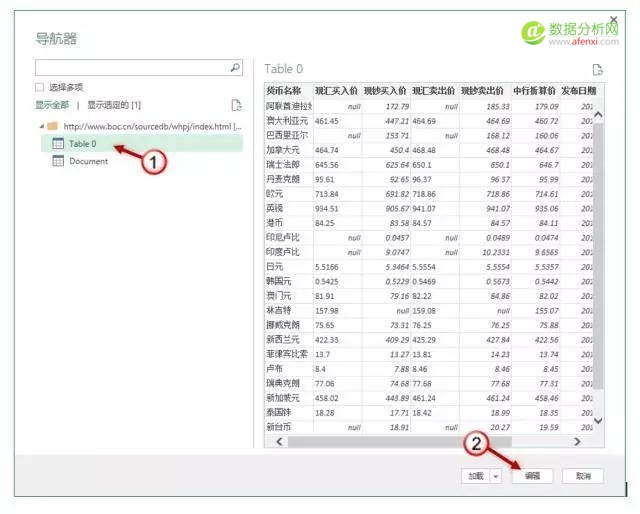Screen dimensions: 640x514
Task: Click the preview scroll down arrow
Action: pos(598,420)
